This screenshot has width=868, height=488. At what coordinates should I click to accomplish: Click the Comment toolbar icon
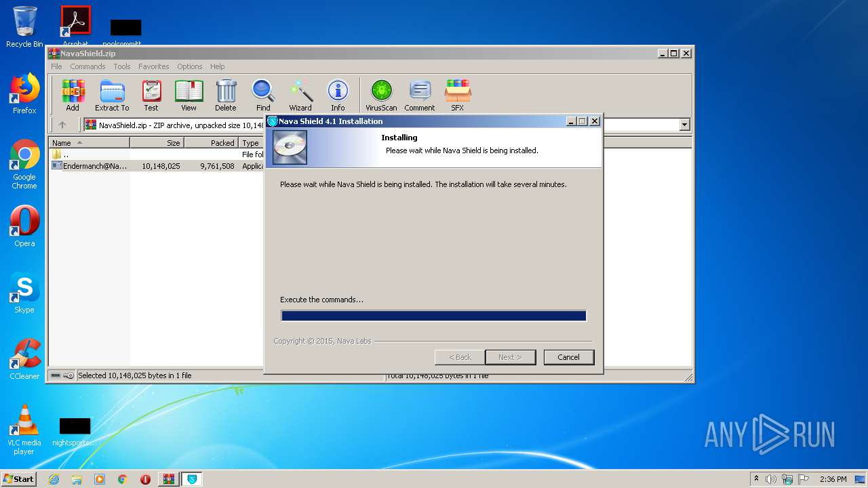click(420, 95)
